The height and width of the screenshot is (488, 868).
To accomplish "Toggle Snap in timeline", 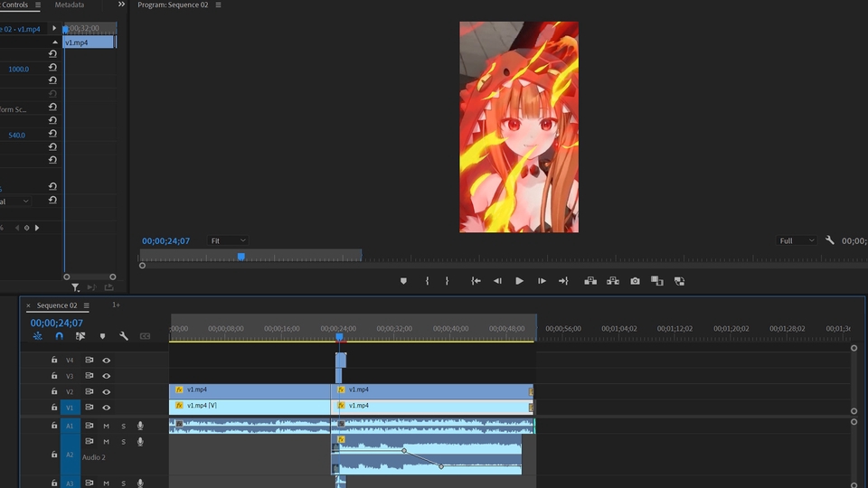I will click(60, 336).
